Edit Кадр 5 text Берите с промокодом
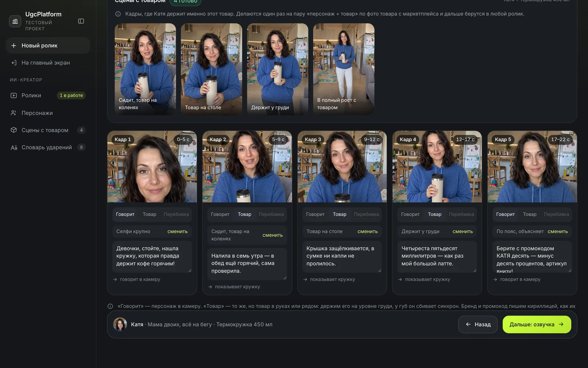588x368 pixels. click(532, 256)
